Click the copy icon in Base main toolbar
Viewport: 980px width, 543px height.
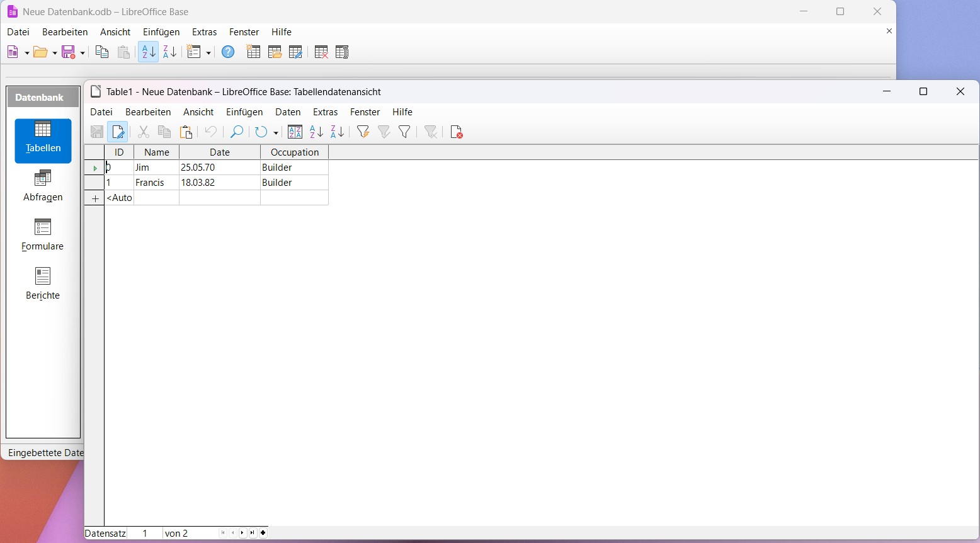102,52
